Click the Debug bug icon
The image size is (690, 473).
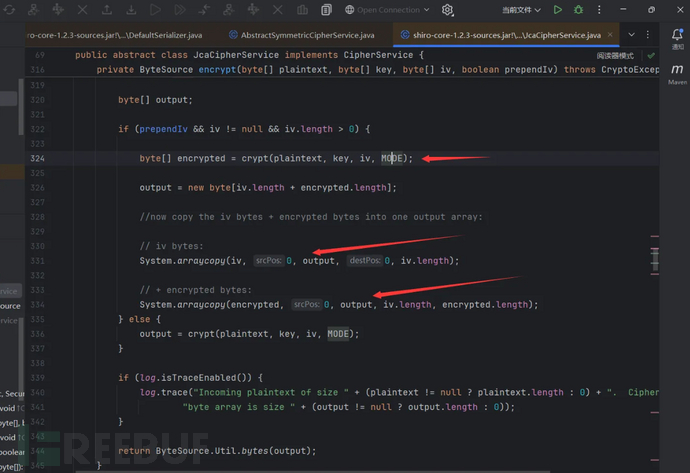coord(578,10)
